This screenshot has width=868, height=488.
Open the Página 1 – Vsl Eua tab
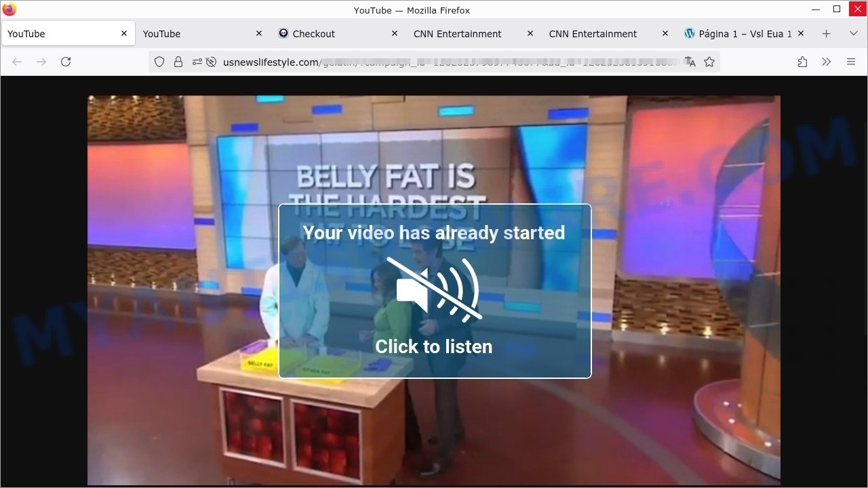pos(738,34)
